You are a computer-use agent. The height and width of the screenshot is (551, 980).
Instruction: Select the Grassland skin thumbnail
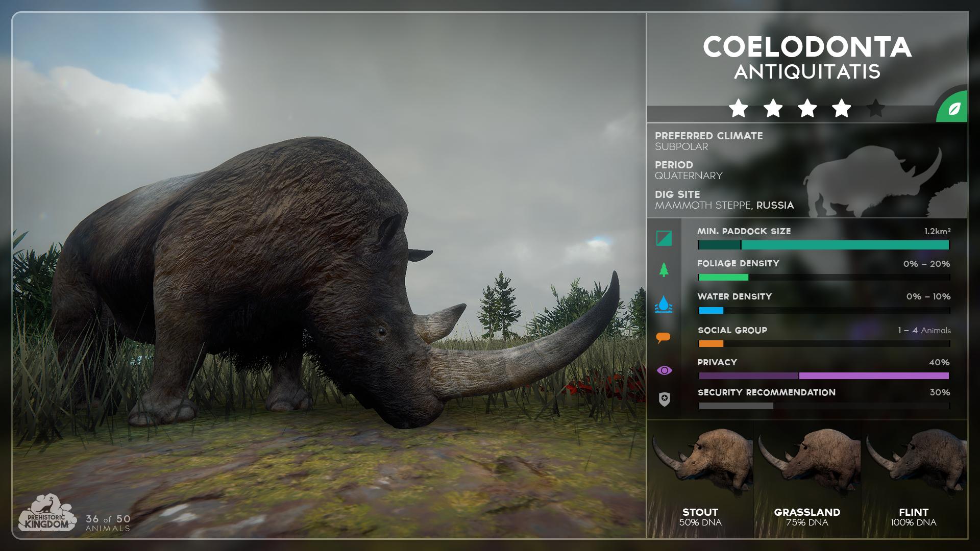807,479
